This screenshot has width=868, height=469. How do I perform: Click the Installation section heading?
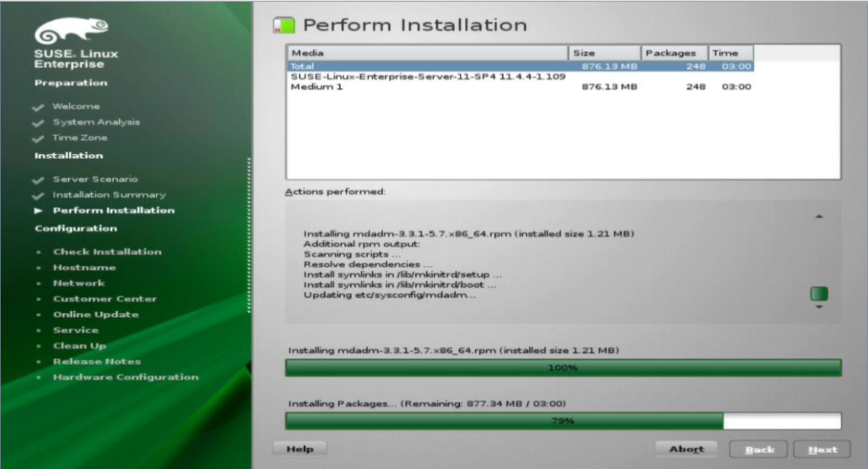[x=68, y=156]
